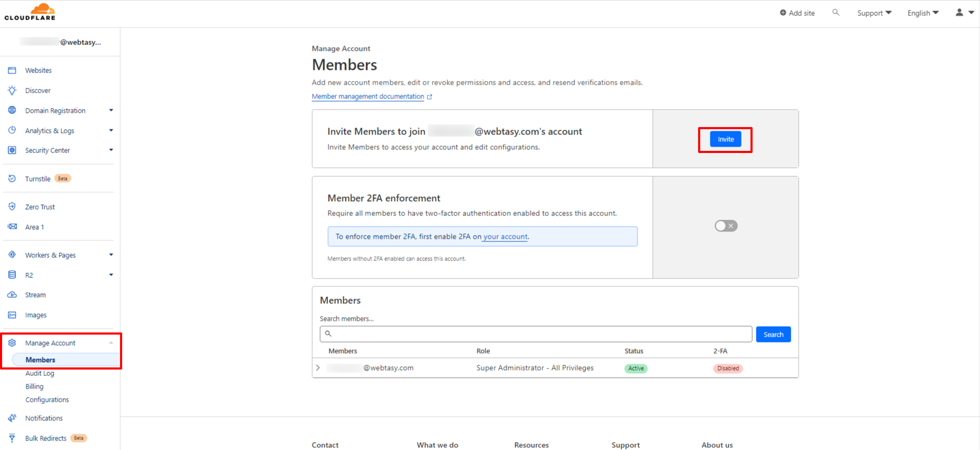Screen dimensions: 980x450
Task: Click the Contact footer heading
Action: tap(325, 445)
